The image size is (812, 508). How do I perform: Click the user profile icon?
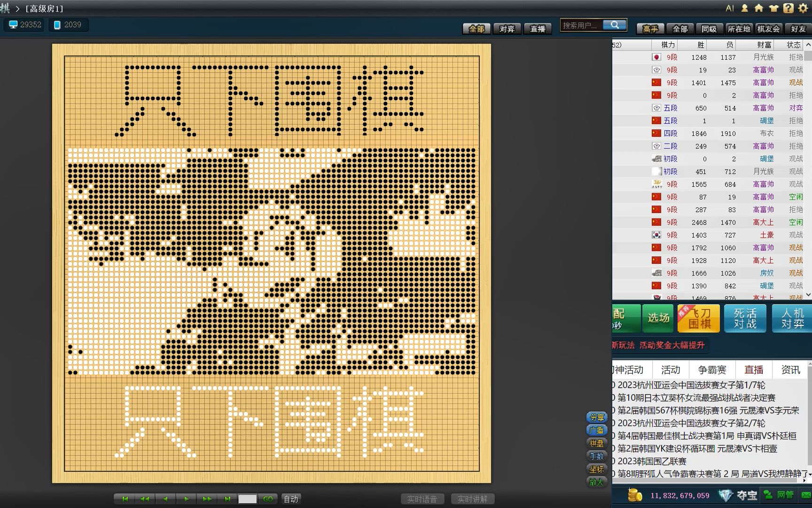point(745,8)
